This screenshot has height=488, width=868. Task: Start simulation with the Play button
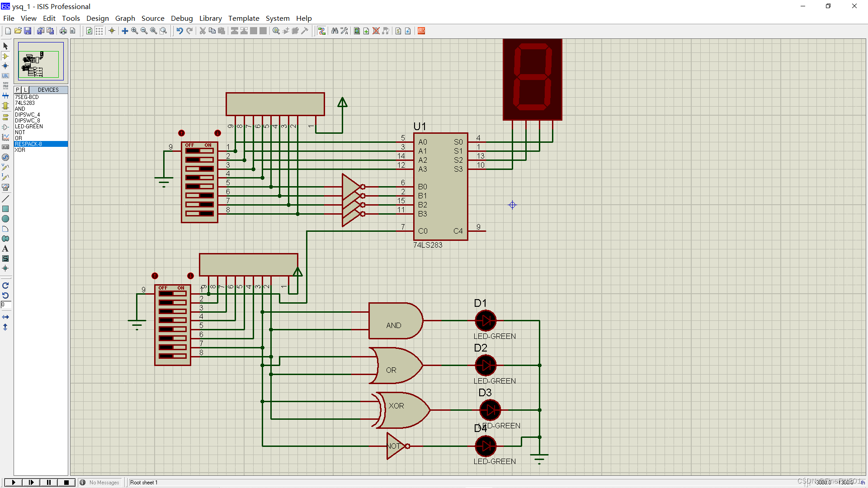pos(14,482)
